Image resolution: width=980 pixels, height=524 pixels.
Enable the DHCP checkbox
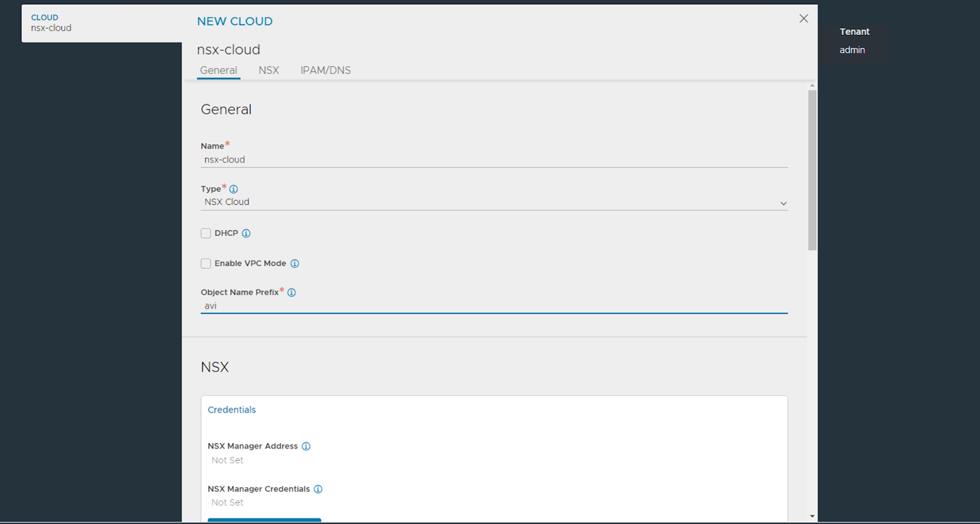[206, 233]
